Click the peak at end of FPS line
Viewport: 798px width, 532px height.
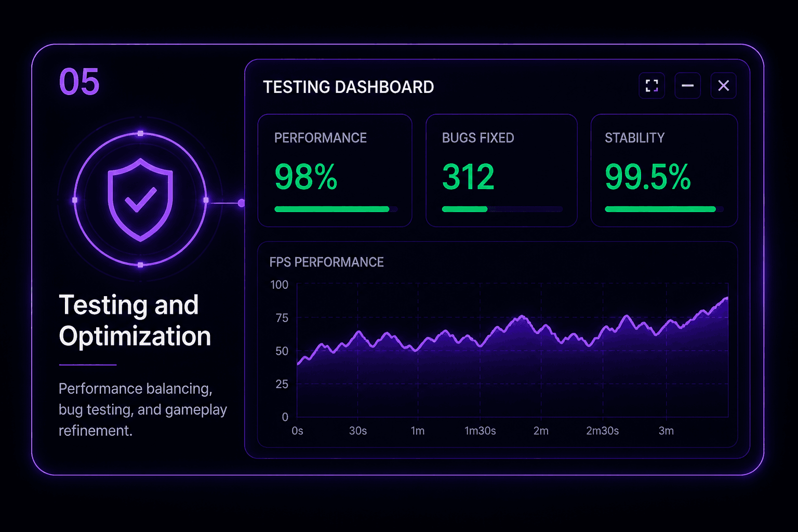[726, 298]
